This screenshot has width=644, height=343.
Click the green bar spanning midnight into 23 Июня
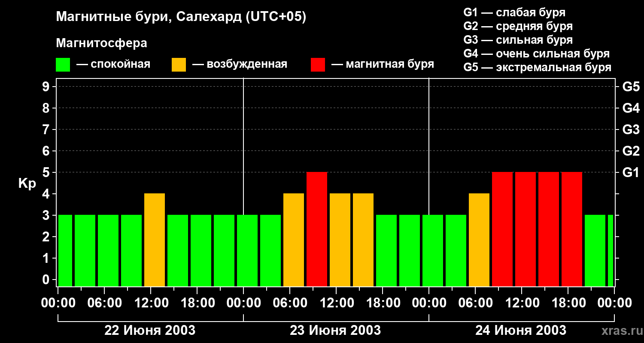click(x=247, y=251)
